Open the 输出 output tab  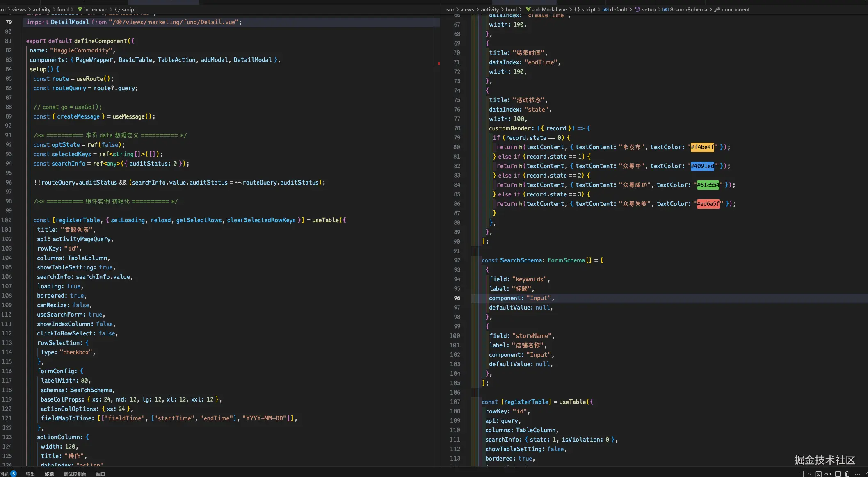[30, 474]
